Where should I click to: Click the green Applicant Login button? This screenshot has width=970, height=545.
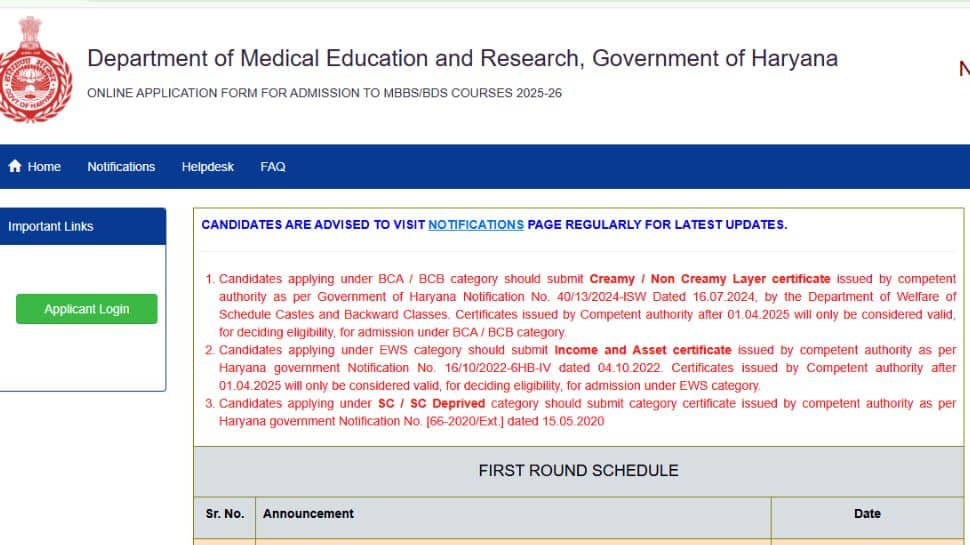point(87,309)
